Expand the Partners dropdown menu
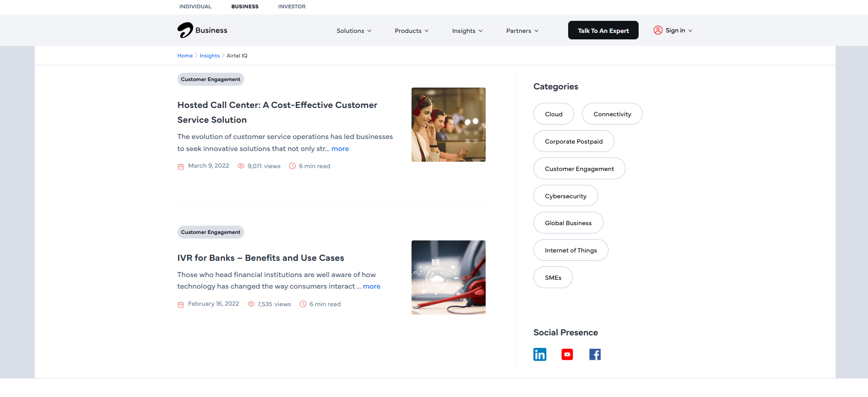The height and width of the screenshot is (397, 868). pyautogui.click(x=522, y=31)
